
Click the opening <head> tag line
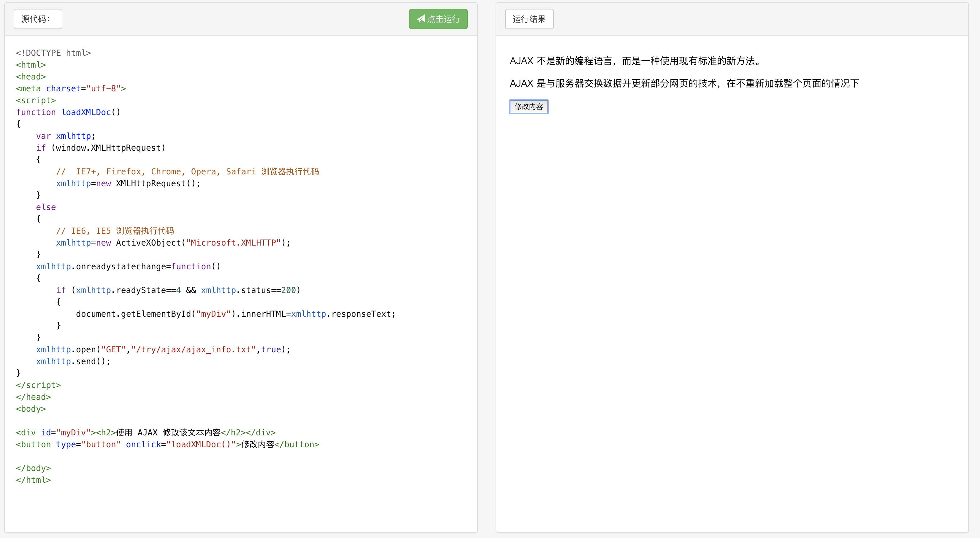[x=31, y=77]
